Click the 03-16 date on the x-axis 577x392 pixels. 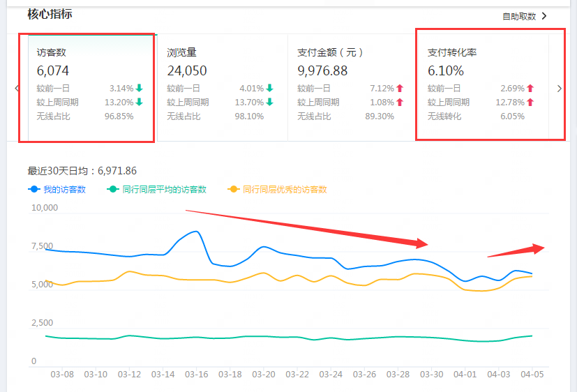(x=197, y=375)
